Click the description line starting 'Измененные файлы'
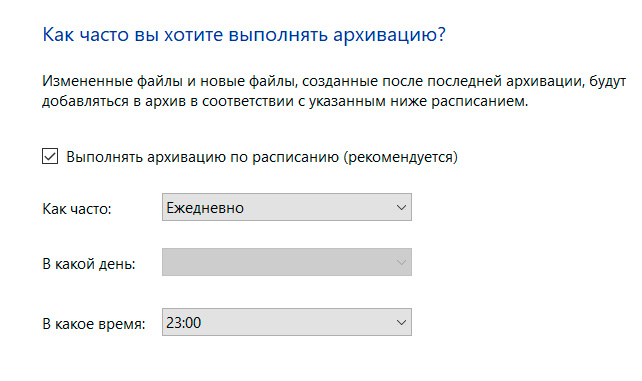Screen dimensions: 642x381 point(334,81)
